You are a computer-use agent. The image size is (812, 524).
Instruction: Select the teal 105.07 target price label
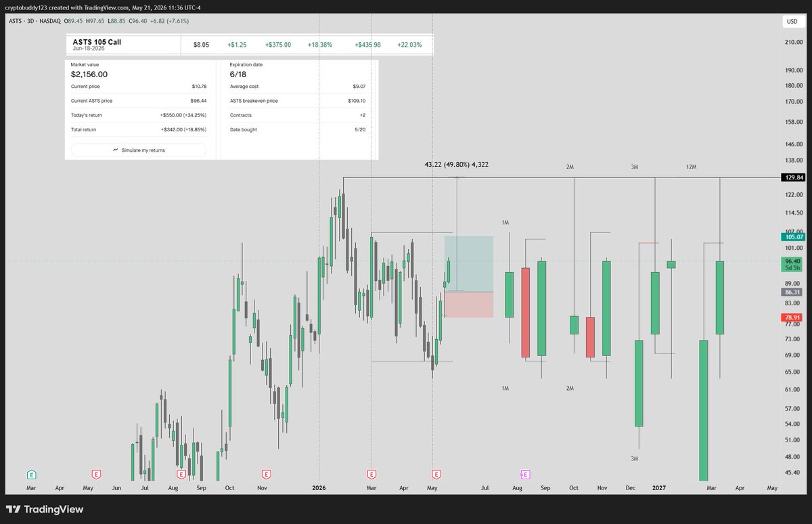[x=794, y=237]
